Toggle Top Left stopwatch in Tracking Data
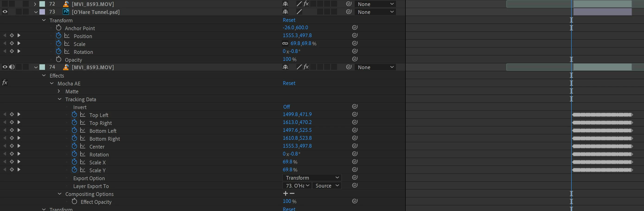 (74, 115)
